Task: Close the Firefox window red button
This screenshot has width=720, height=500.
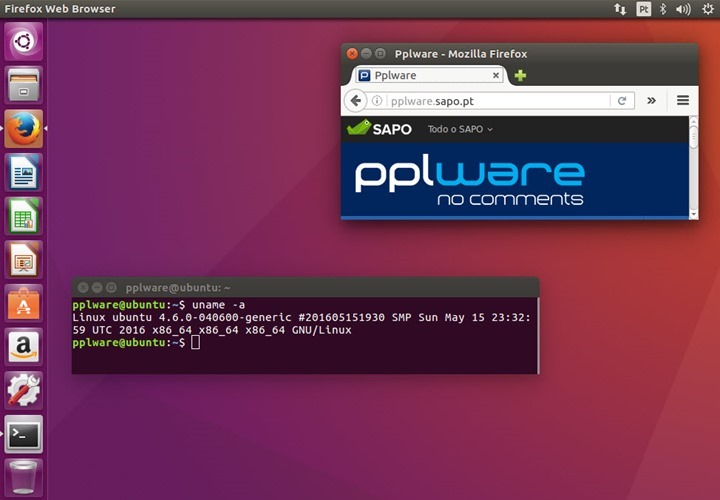Action: click(x=352, y=54)
